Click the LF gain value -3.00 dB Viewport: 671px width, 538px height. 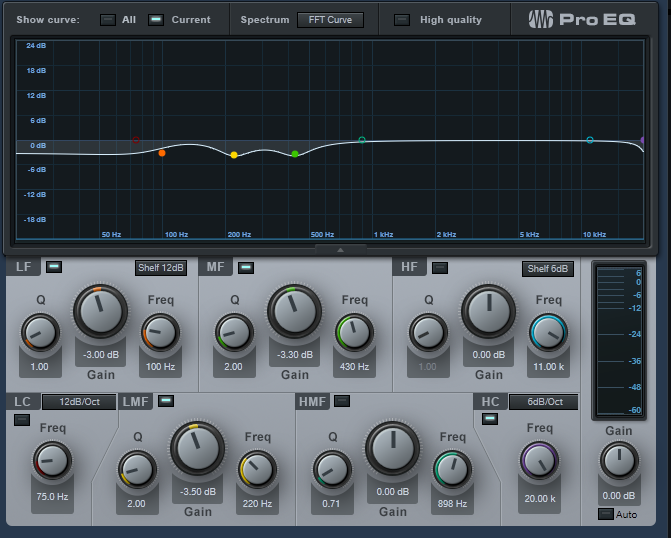tap(101, 355)
